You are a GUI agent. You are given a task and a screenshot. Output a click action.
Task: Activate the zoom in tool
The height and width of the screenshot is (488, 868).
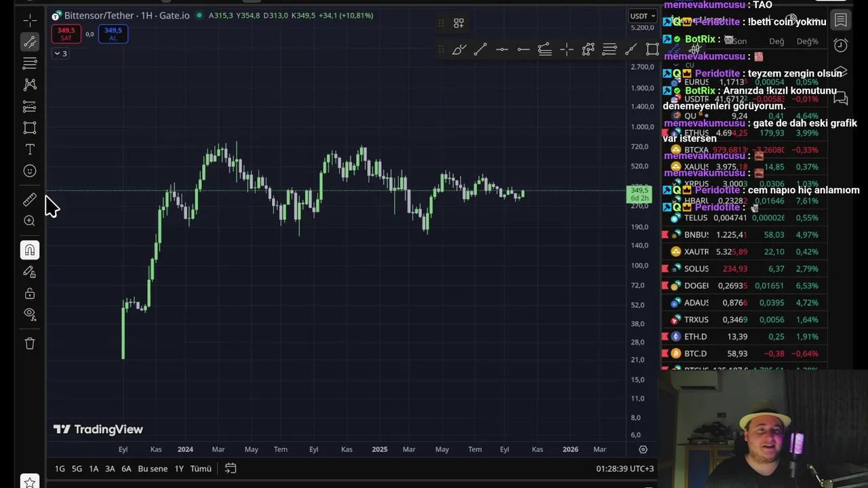coord(30,221)
